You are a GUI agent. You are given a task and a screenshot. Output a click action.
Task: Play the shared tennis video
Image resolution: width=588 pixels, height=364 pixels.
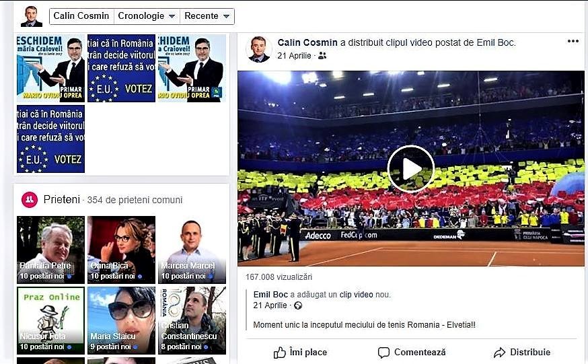[x=410, y=169]
